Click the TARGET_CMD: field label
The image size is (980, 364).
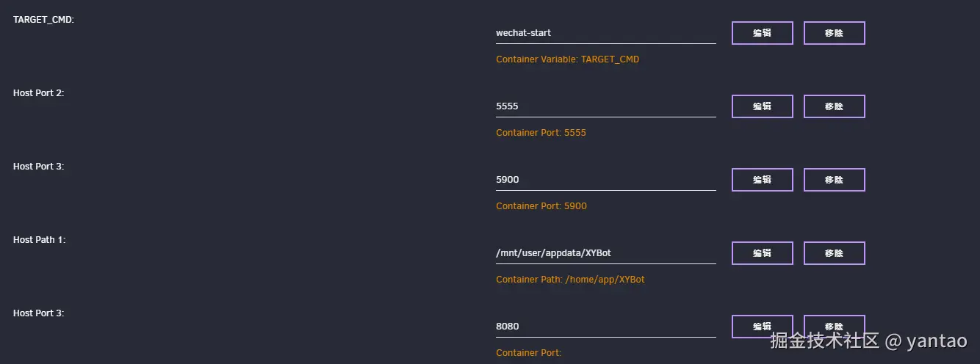point(43,19)
